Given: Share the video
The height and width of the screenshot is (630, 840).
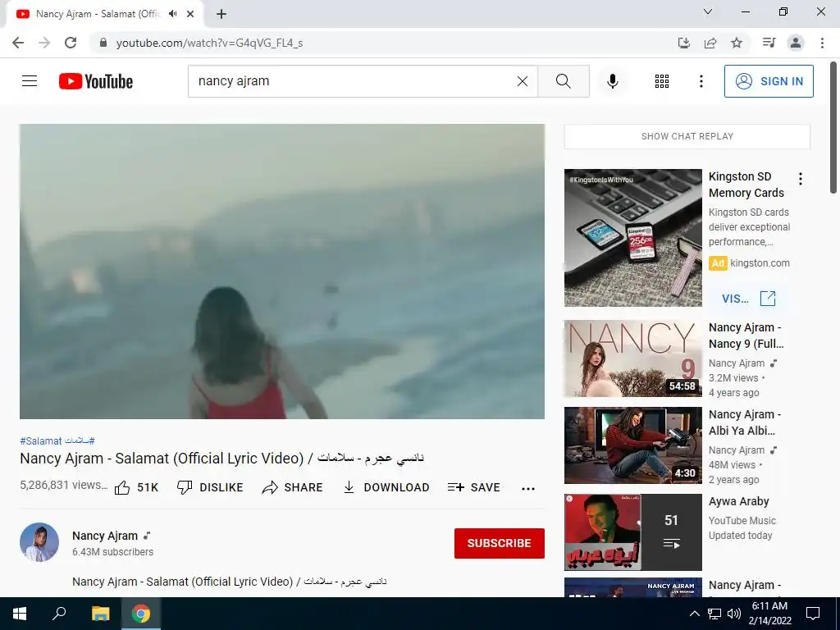Looking at the screenshot, I should pos(293,487).
